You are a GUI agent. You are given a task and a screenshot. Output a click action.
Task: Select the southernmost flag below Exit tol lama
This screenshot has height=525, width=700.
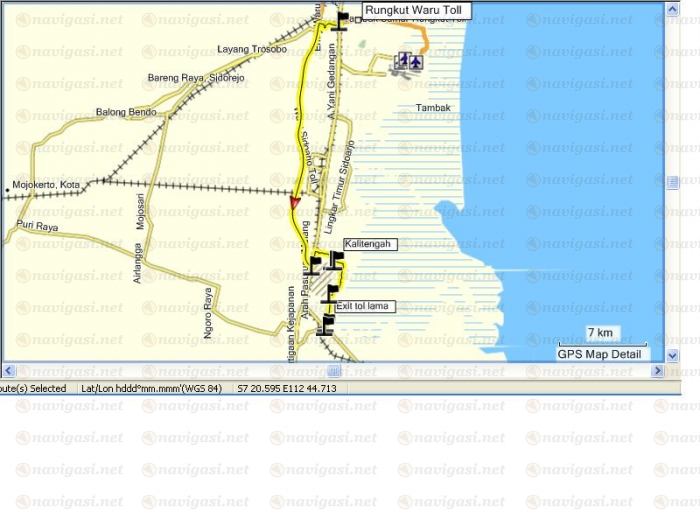tap(325, 323)
